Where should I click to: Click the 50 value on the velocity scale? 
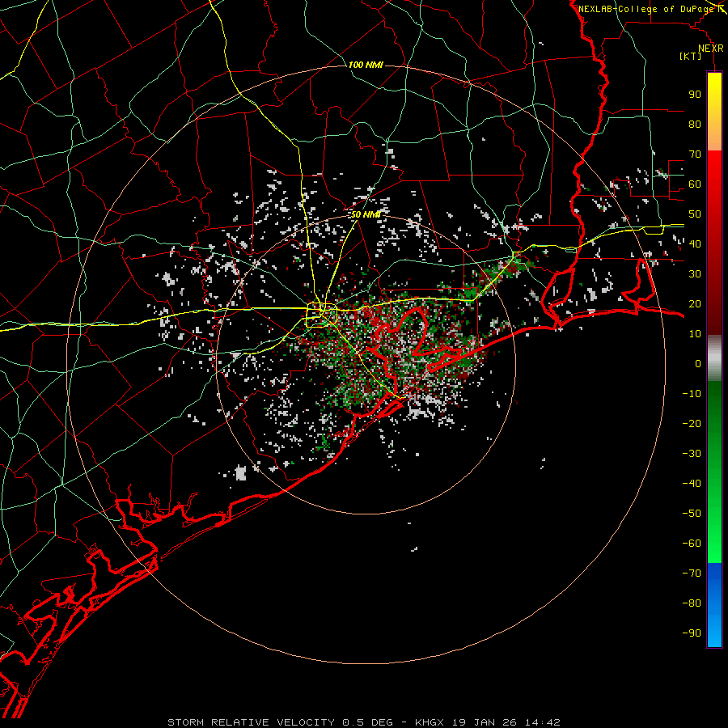pyautogui.click(x=695, y=214)
